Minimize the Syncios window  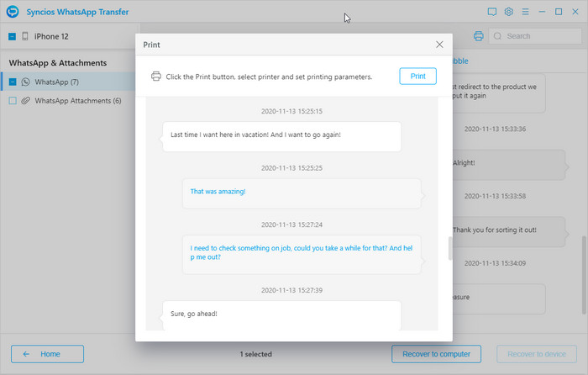[x=542, y=12]
